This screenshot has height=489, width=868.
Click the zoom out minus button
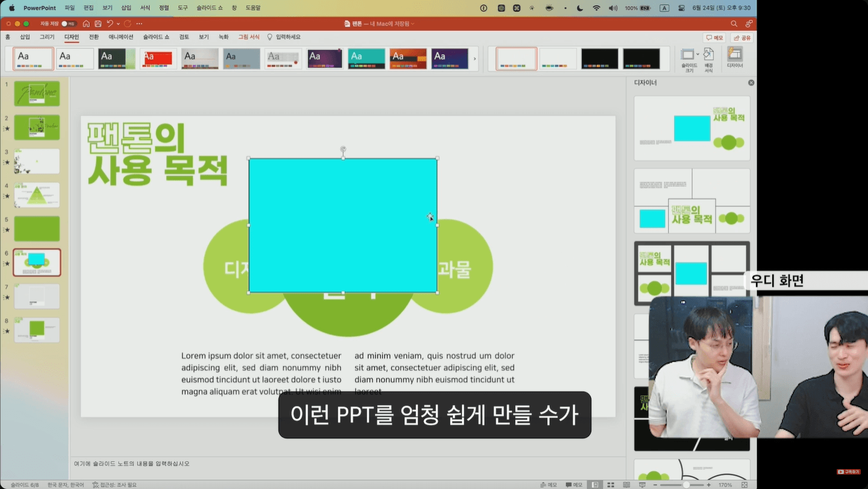(655, 485)
